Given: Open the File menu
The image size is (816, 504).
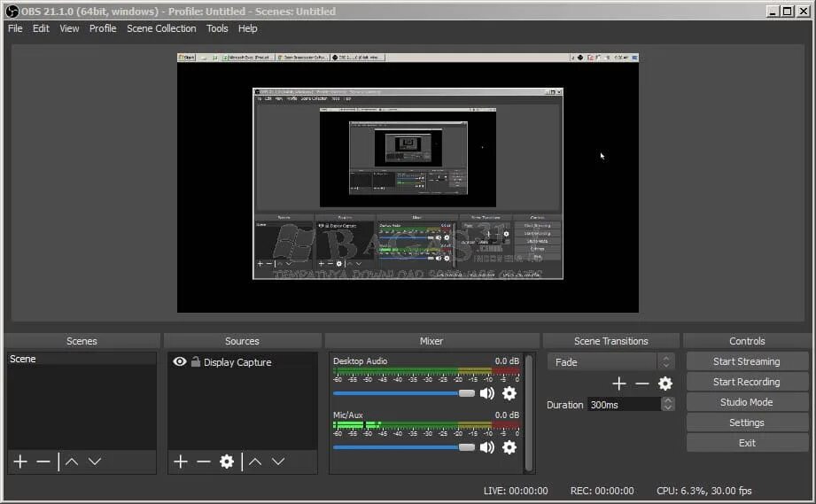Looking at the screenshot, I should (15, 28).
